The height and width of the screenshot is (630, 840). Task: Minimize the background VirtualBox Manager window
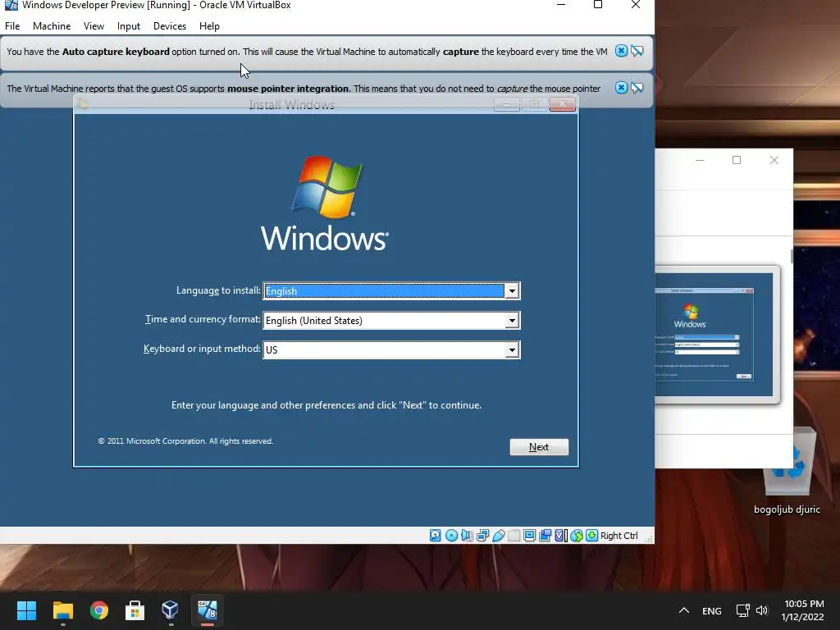pyautogui.click(x=700, y=160)
